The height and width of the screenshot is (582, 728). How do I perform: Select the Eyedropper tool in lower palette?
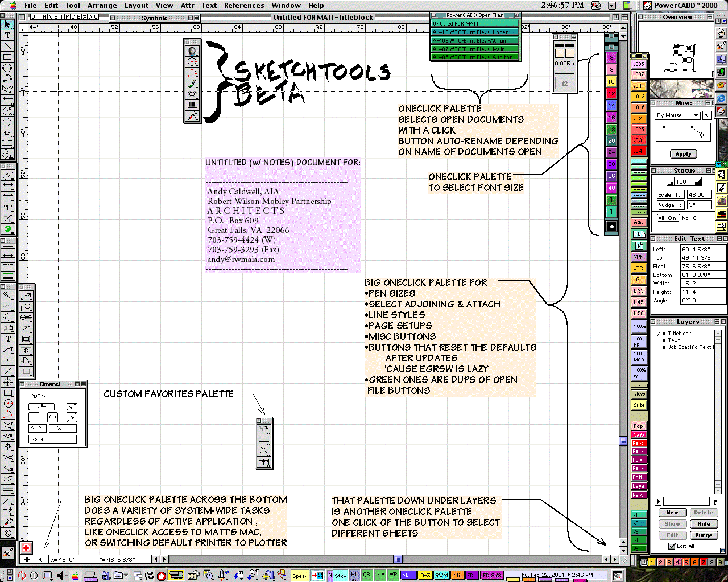tap(8, 522)
